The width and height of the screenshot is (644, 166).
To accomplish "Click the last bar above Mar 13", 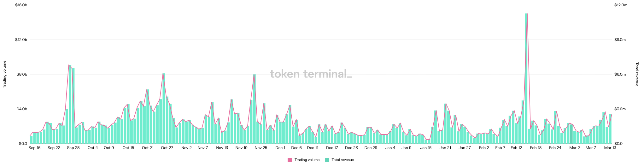I will [x=610, y=129].
